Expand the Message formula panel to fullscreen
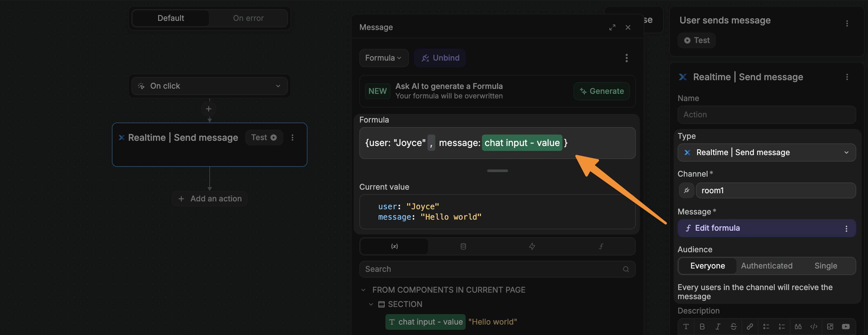Viewport: 868px width, 335px height. (x=612, y=27)
